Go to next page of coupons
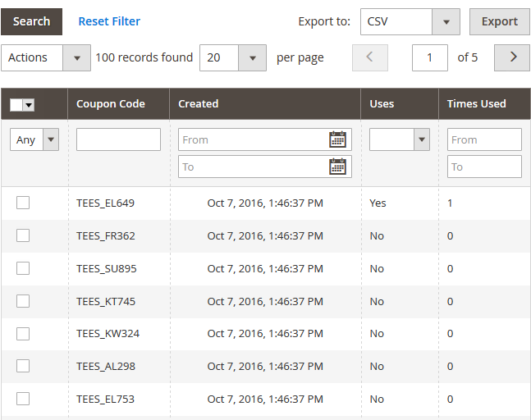 pyautogui.click(x=513, y=57)
